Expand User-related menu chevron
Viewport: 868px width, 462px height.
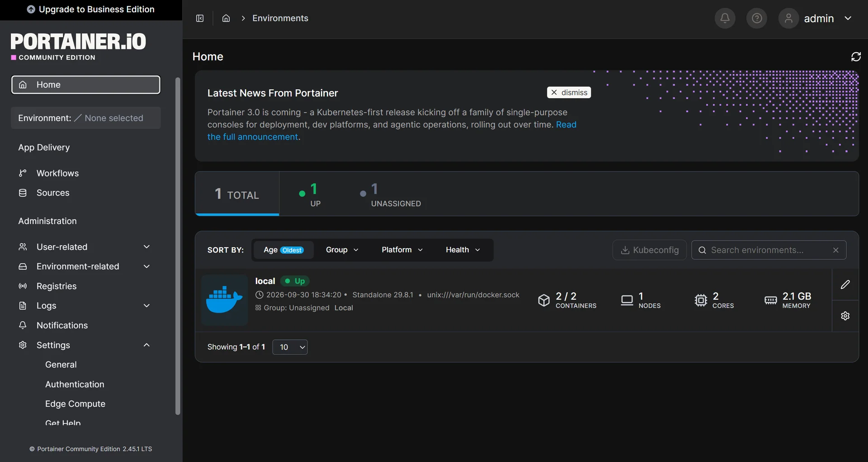tap(146, 247)
